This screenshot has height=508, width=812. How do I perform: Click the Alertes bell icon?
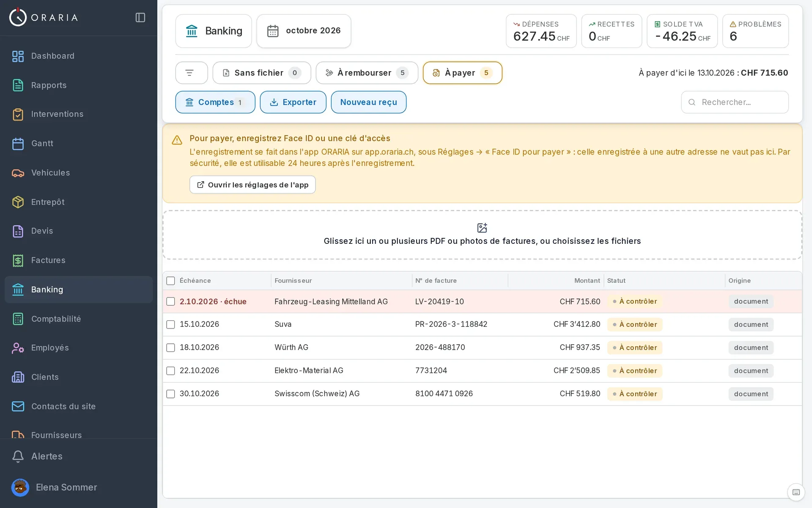click(x=18, y=456)
